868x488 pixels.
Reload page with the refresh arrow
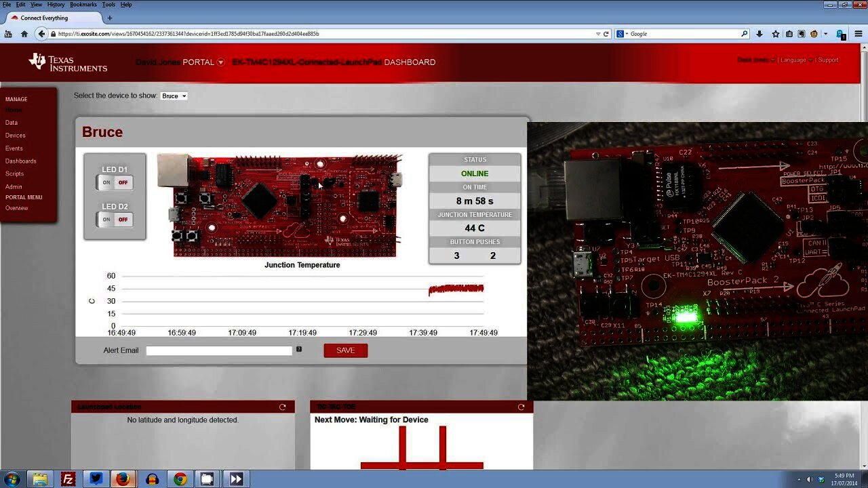point(606,34)
